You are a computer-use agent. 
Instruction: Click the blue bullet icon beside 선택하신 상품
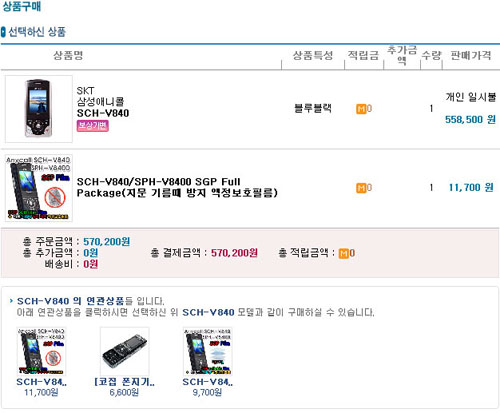click(x=3, y=32)
